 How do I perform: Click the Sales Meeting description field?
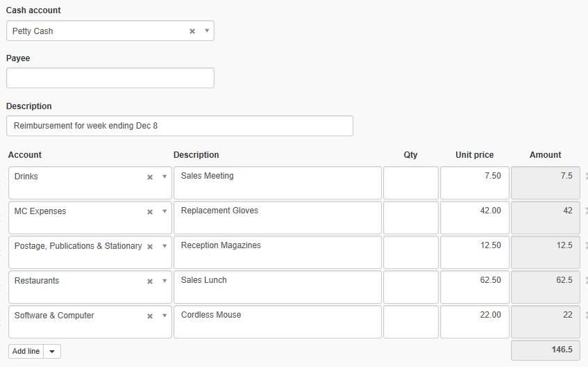pyautogui.click(x=278, y=183)
